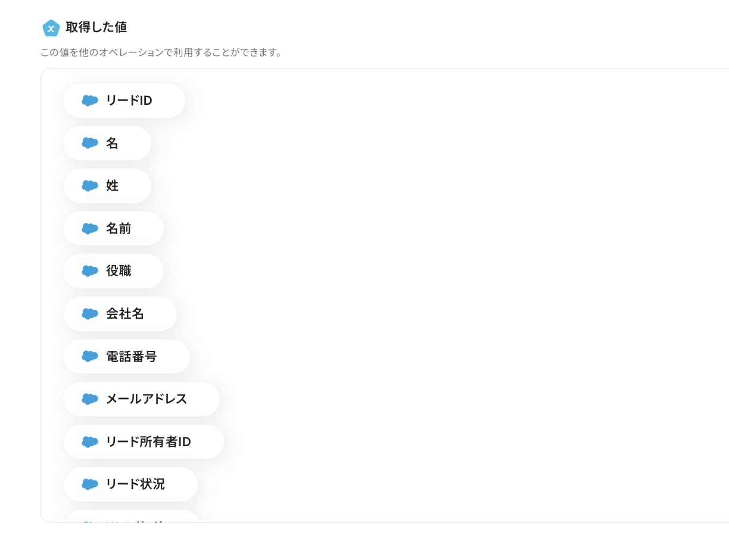Click the partially hidden chip below リード状況
The image size is (729, 560).
(132, 517)
